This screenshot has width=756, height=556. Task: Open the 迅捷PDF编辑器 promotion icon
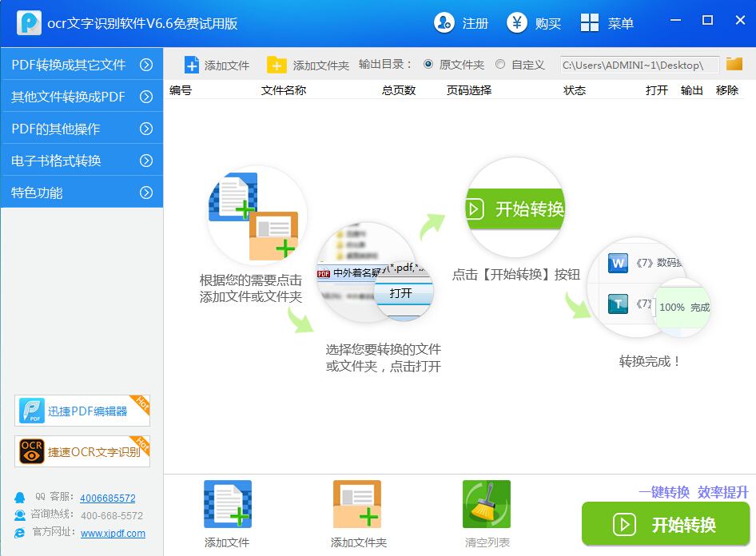pos(30,411)
